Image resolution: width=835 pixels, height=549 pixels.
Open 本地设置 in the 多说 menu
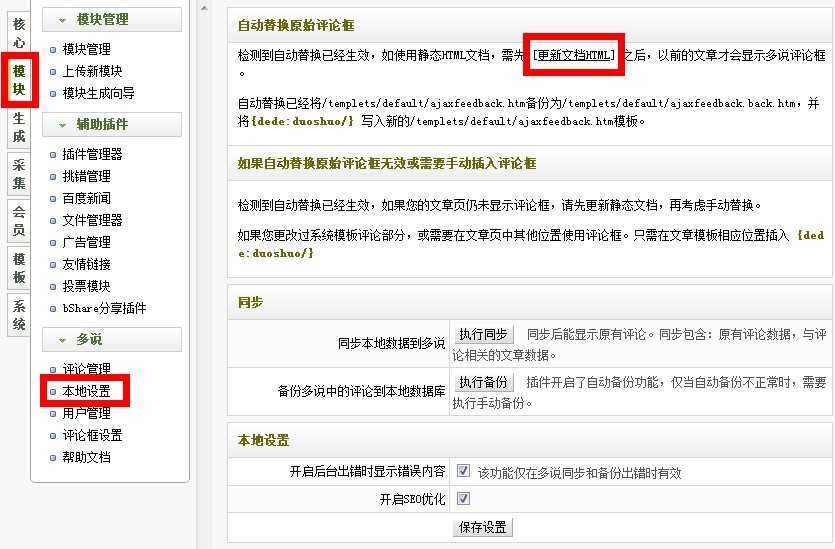point(86,391)
